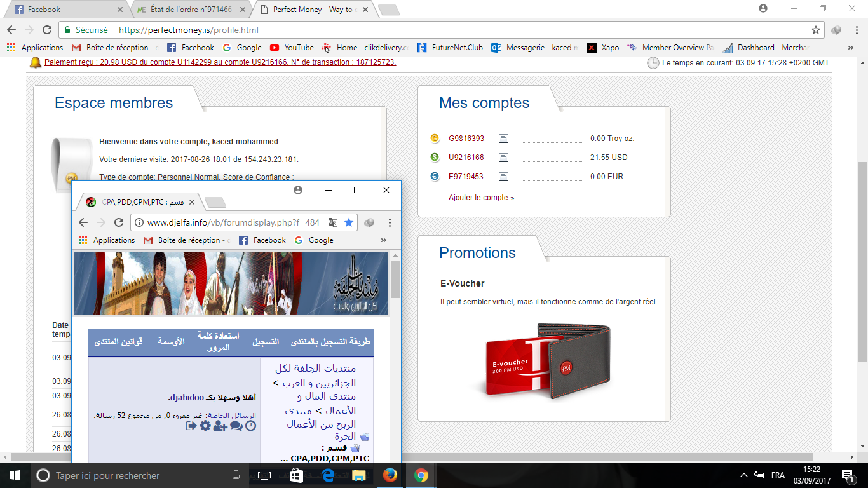Open the forum rules (قوانين المنتدى) menu
868x488 pixels.
point(119,342)
